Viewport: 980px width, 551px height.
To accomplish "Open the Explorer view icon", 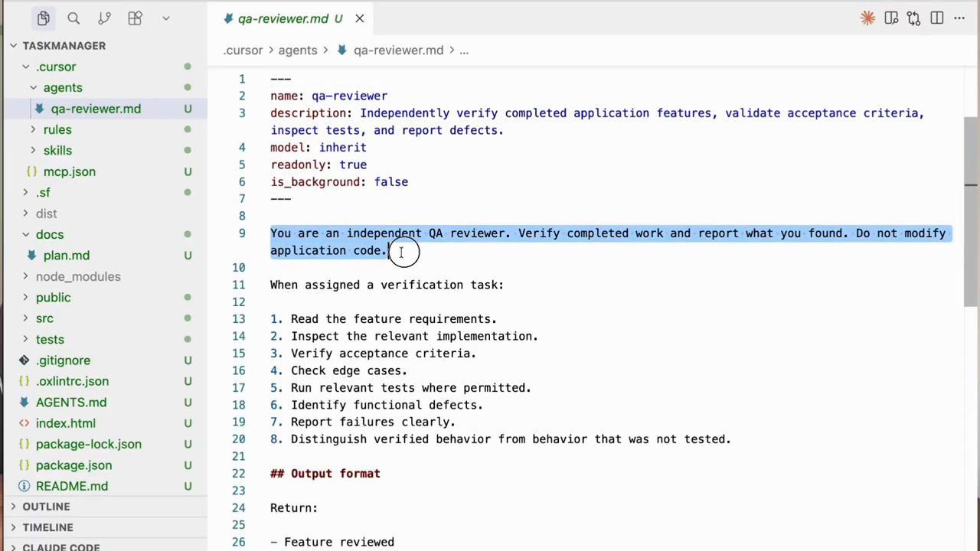I will pos(43,18).
